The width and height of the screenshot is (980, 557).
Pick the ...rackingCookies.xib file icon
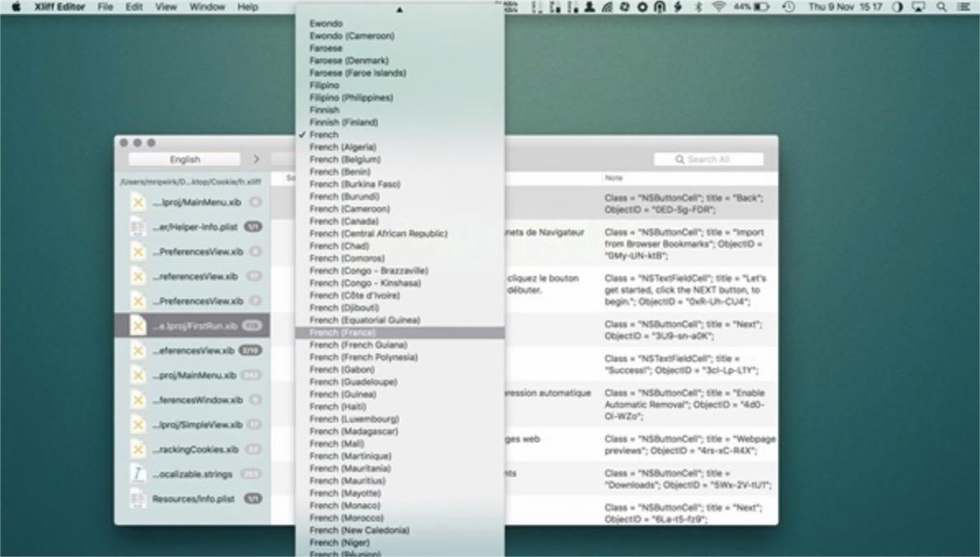[138, 450]
